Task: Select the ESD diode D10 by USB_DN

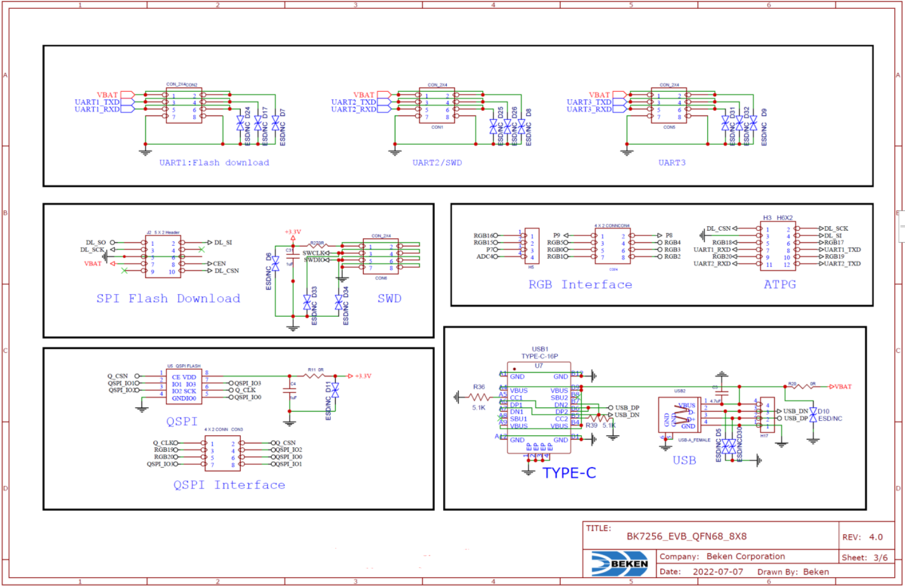Action: point(814,414)
